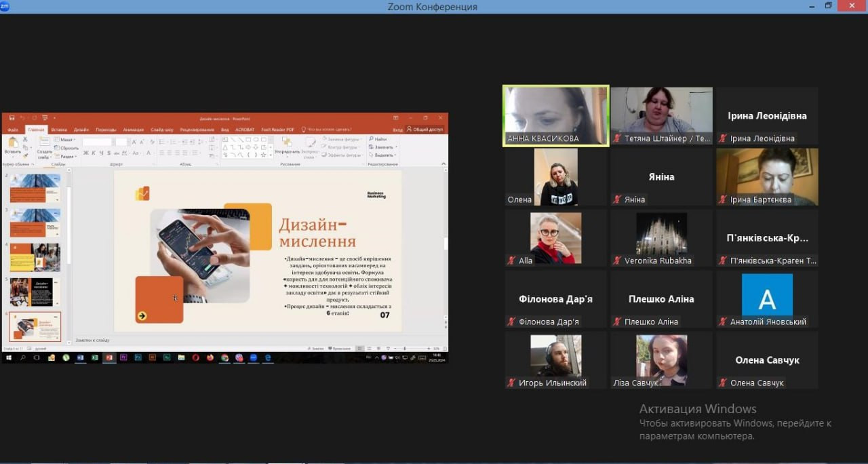Open the Раздел section dropdown
This screenshot has width=868, height=464.
point(66,157)
